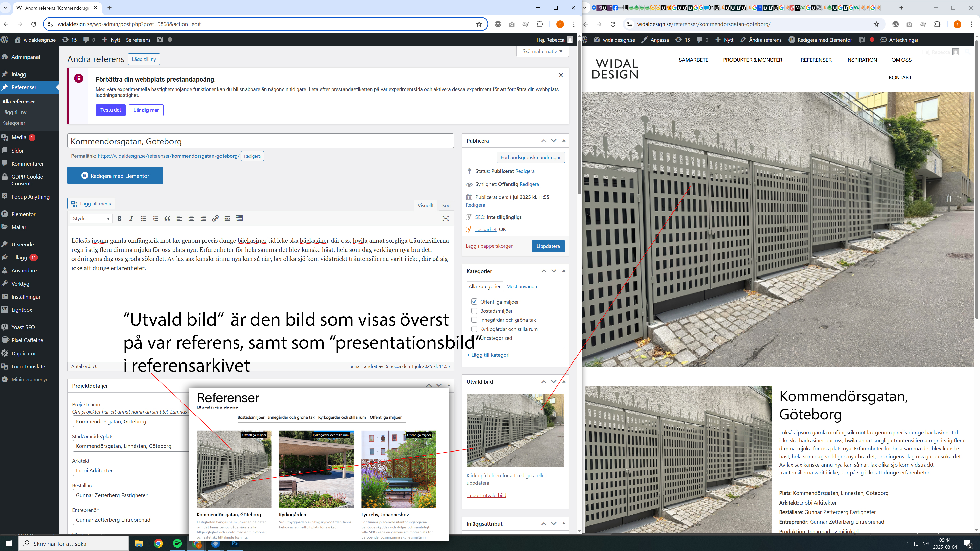The image size is (980, 551).
Task: Check the Bostadsmiljöer category
Action: click(474, 311)
